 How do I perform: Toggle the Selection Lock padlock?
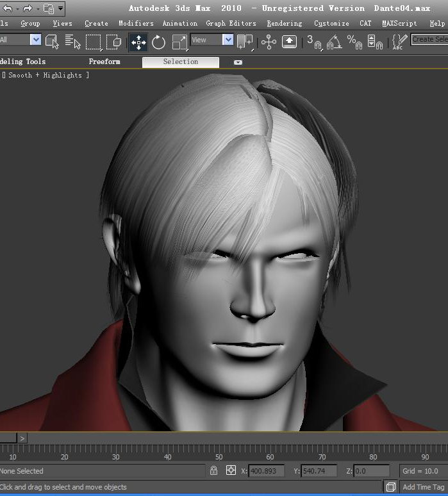coord(214,471)
